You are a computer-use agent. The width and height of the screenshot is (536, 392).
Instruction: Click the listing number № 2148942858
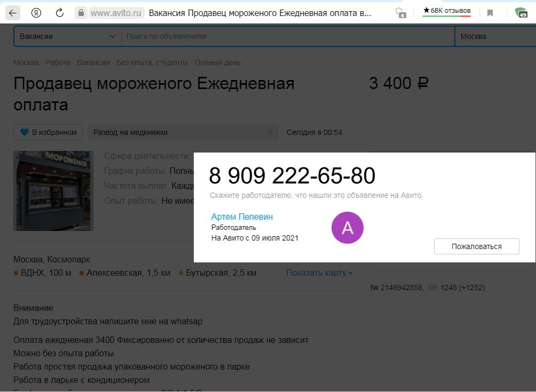click(x=396, y=288)
